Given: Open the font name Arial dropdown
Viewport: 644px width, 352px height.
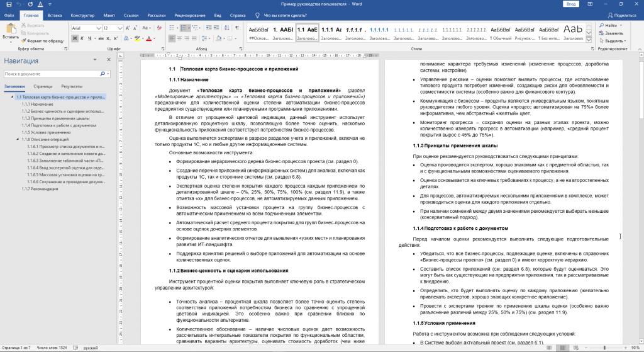Looking at the screenshot, I should coord(99,28).
